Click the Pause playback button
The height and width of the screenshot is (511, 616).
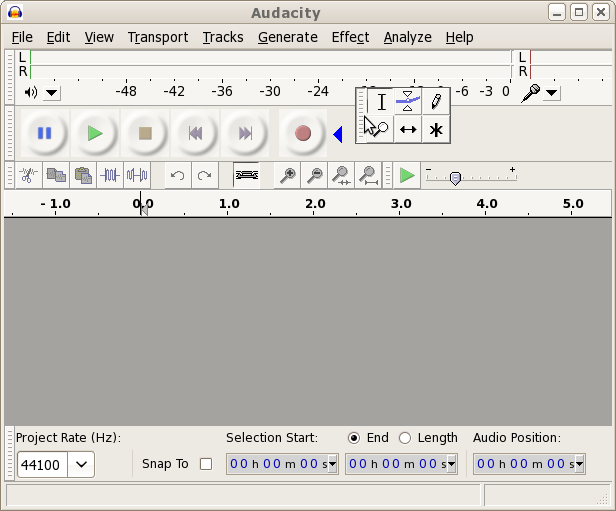(x=44, y=133)
